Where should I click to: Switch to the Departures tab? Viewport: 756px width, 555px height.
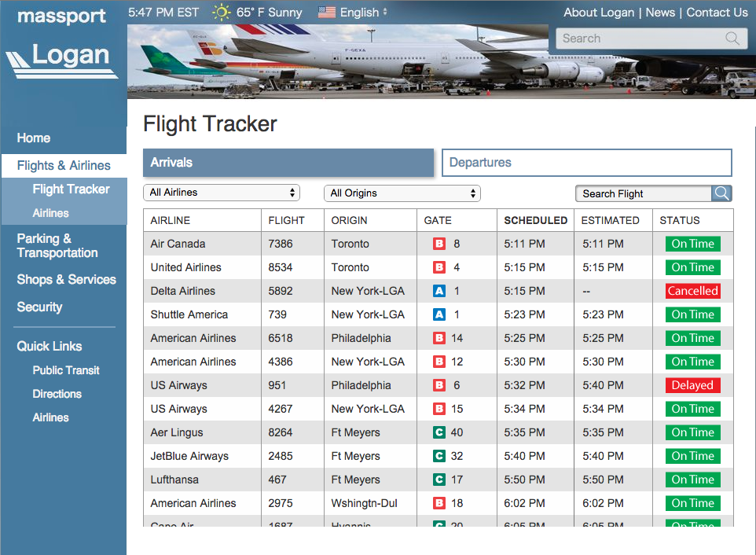pyautogui.click(x=586, y=163)
